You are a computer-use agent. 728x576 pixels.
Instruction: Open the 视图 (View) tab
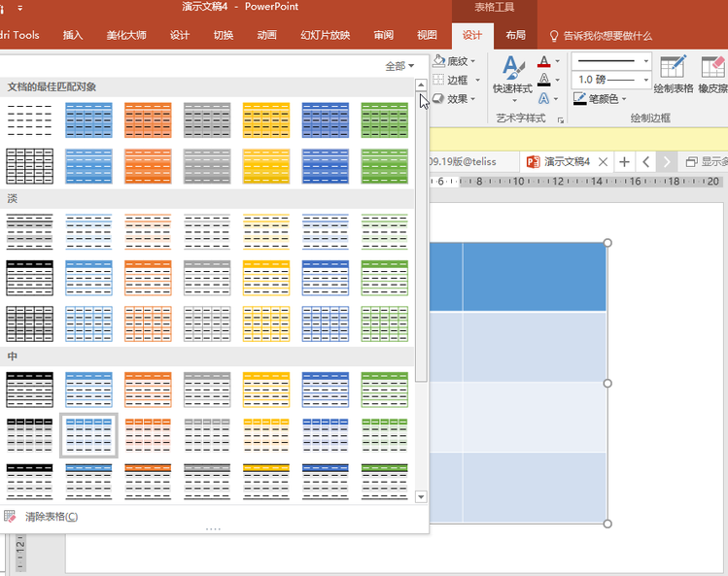(427, 35)
